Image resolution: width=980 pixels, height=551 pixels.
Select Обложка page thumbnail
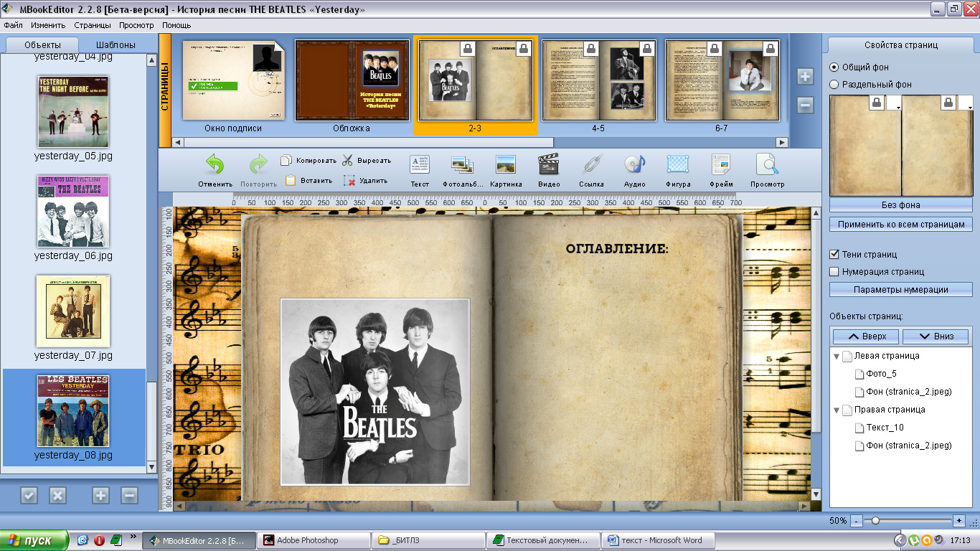352,80
